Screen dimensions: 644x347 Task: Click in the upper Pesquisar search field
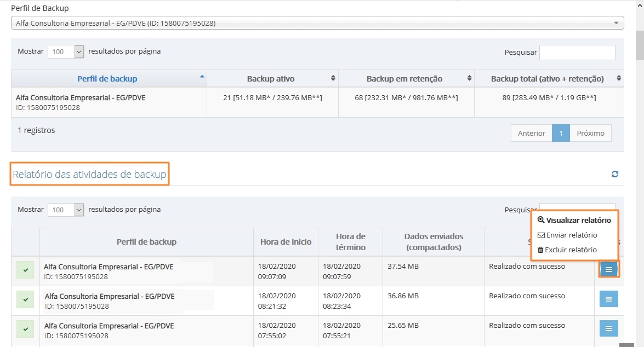tap(577, 52)
